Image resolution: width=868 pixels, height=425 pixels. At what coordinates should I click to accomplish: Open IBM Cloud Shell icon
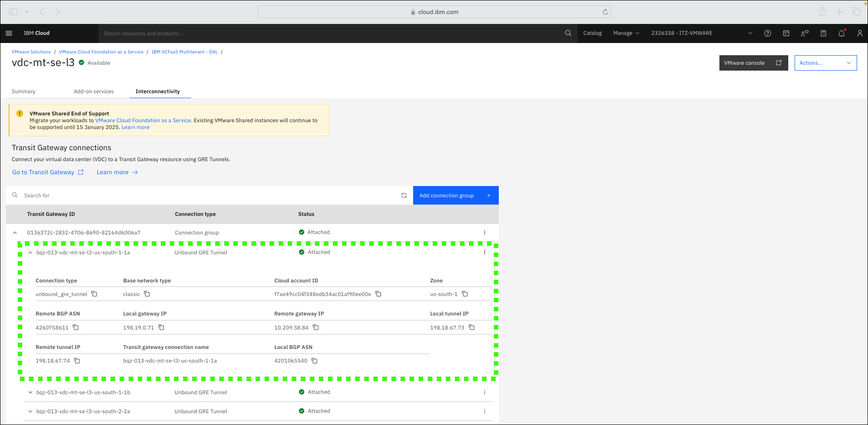[786, 33]
